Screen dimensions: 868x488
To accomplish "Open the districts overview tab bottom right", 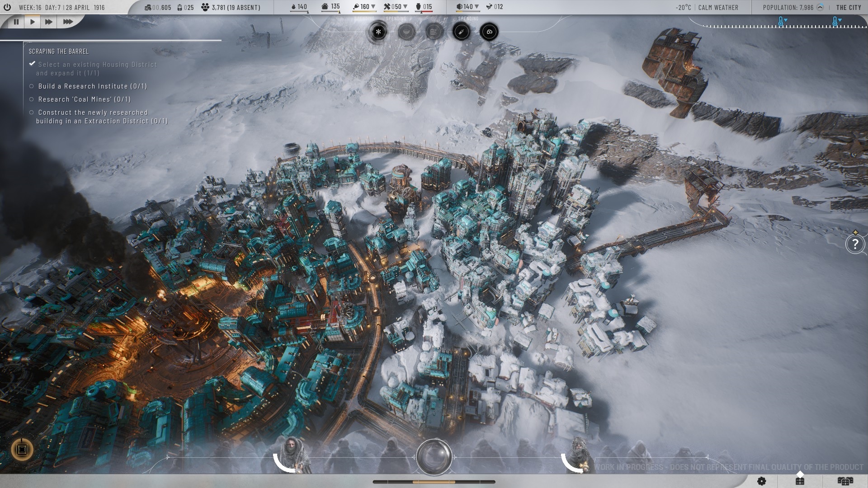I will (845, 481).
